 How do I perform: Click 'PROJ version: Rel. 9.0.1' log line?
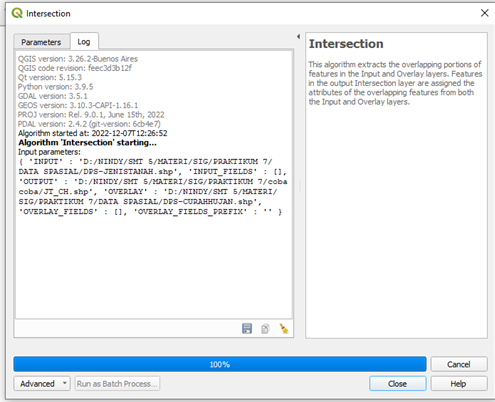click(91, 115)
